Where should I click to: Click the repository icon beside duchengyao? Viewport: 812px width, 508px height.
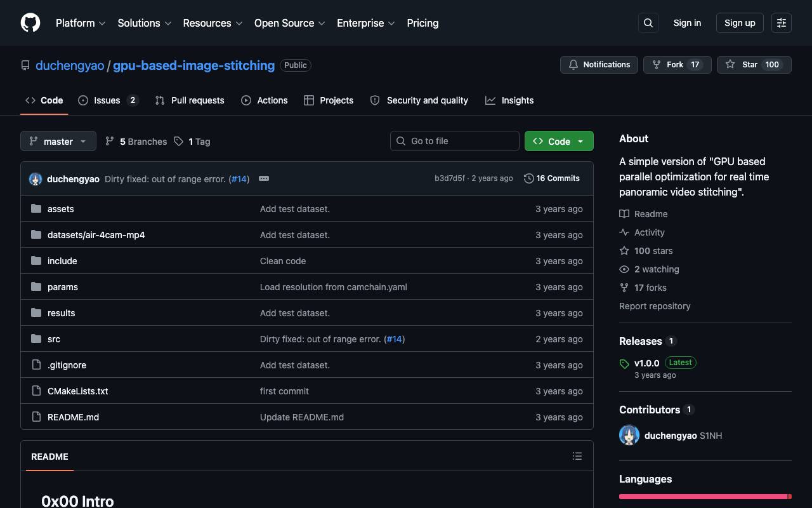[25, 65]
